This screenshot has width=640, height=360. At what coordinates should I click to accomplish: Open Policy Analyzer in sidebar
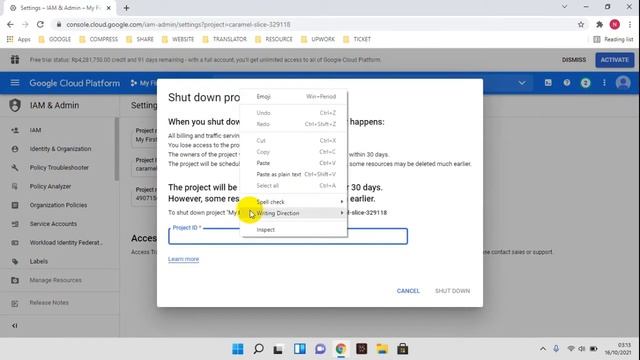[50, 187]
